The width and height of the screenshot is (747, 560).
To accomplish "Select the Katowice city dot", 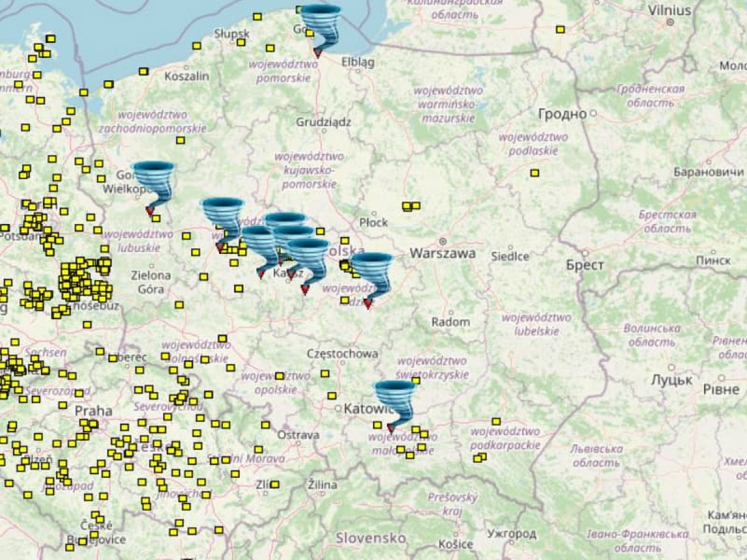I will (x=339, y=409).
